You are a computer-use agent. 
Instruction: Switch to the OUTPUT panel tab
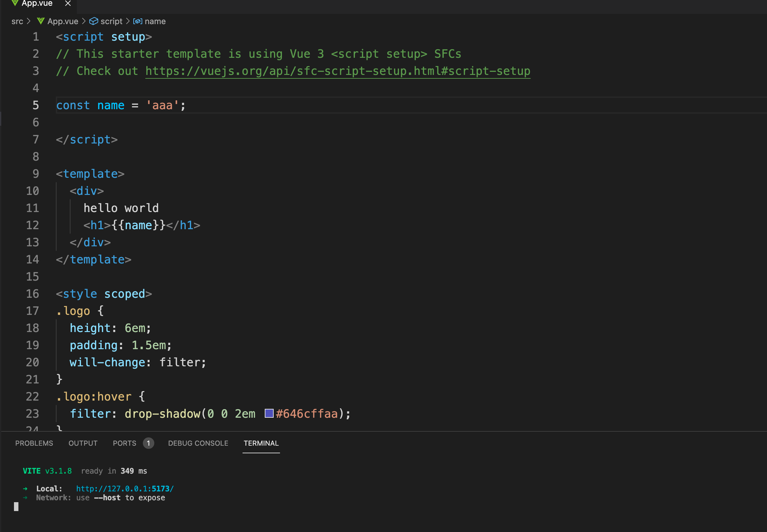83,443
